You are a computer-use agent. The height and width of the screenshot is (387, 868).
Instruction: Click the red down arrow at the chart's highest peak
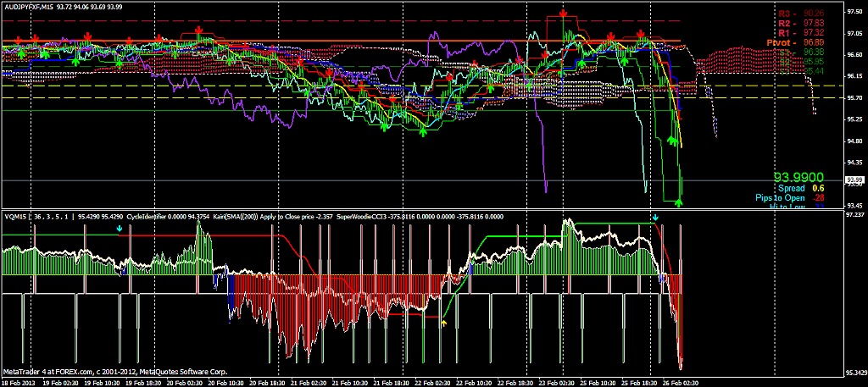[x=563, y=15]
